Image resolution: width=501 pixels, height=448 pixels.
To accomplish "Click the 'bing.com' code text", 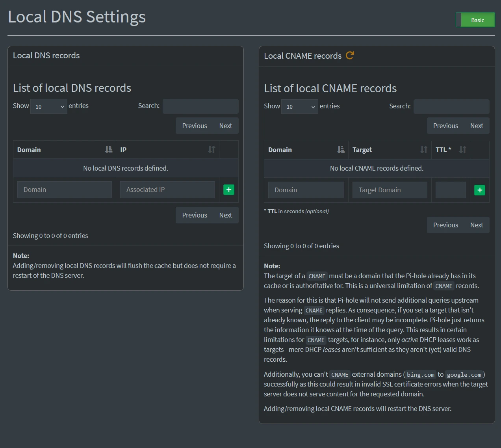I will point(421,375).
